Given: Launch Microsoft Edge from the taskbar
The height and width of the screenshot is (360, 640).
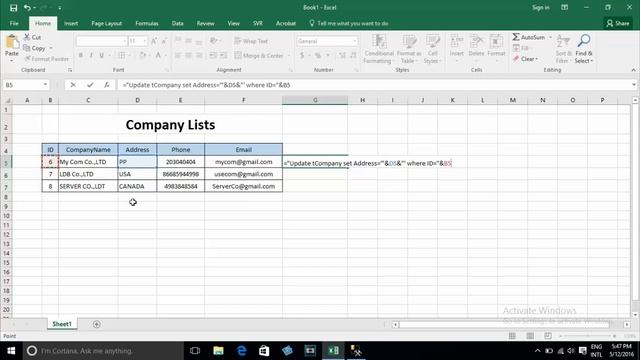Looking at the screenshot, I should pyautogui.click(x=242, y=351).
